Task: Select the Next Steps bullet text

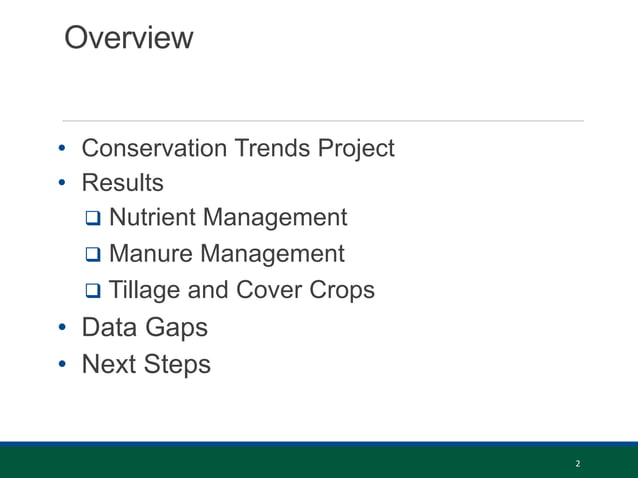Action: pyautogui.click(x=146, y=364)
